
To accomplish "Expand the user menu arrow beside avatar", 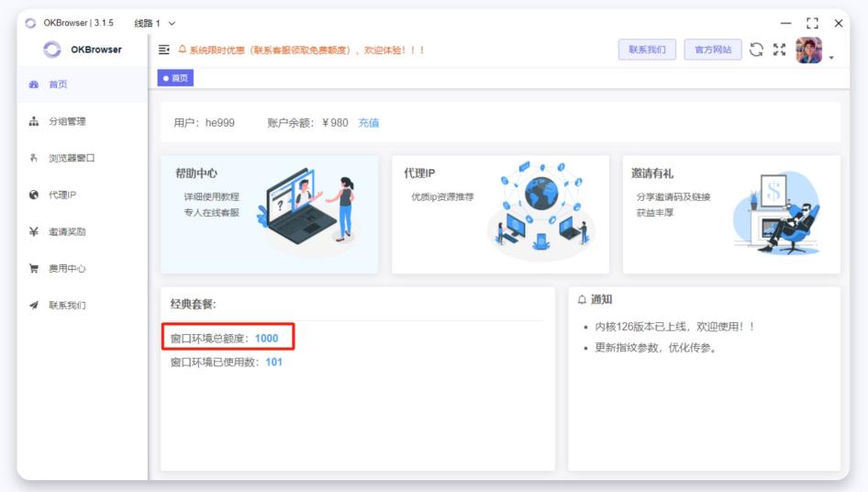I will (831, 58).
